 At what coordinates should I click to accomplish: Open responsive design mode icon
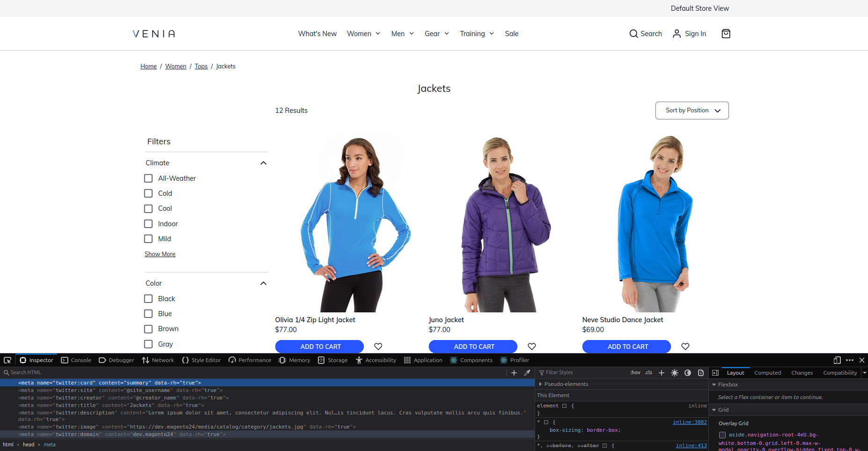pyautogui.click(x=837, y=360)
